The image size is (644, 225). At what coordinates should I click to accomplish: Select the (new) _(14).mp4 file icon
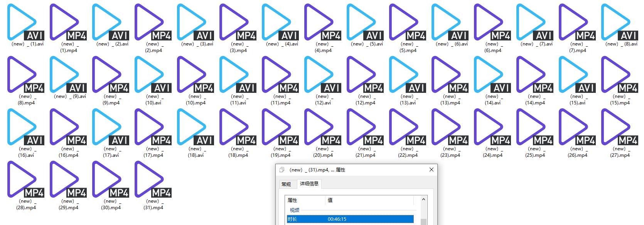point(534,74)
